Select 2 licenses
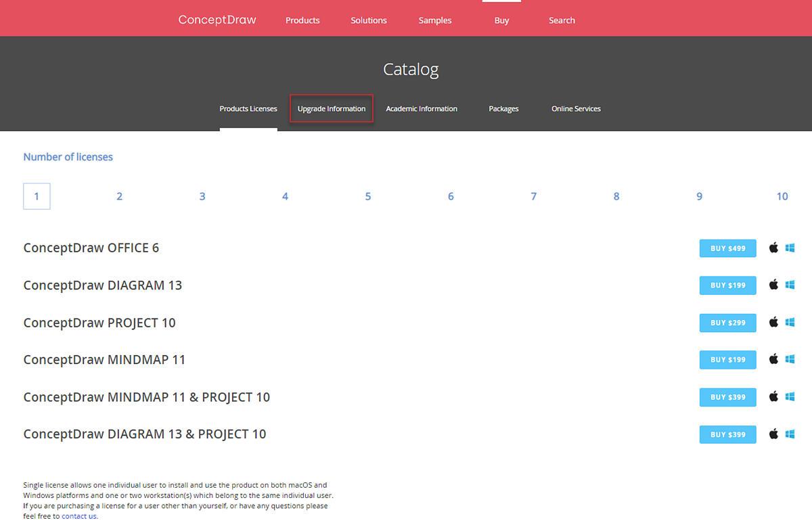The height and width of the screenshot is (529, 812). (x=119, y=196)
